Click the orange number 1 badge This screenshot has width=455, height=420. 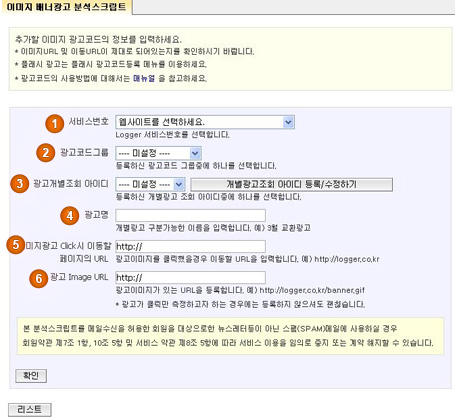[54, 124]
